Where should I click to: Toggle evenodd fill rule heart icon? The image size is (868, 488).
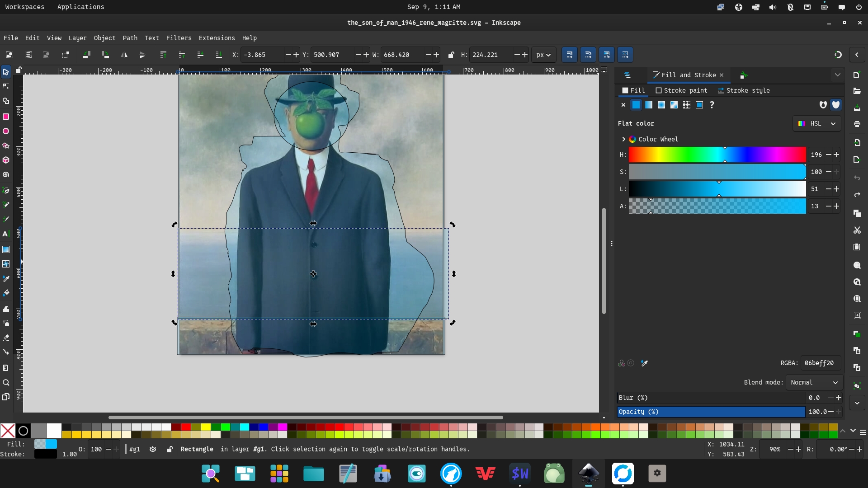tap(823, 105)
